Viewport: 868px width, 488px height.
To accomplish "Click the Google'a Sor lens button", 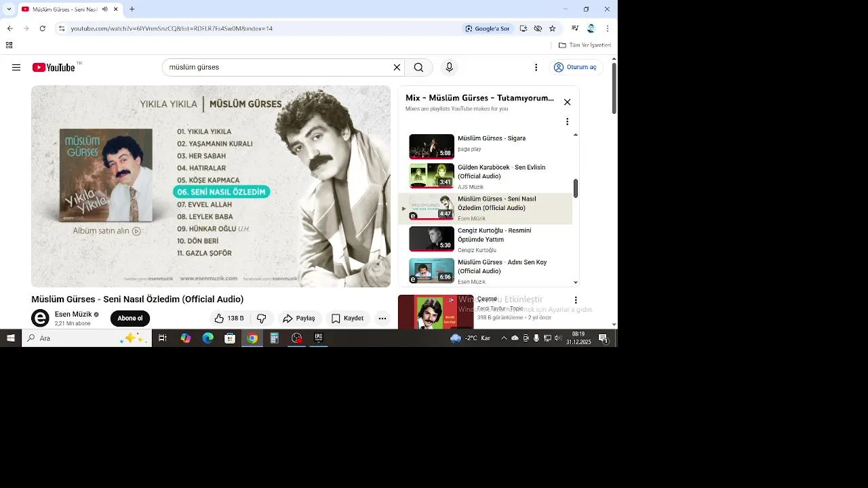I will click(x=487, y=28).
